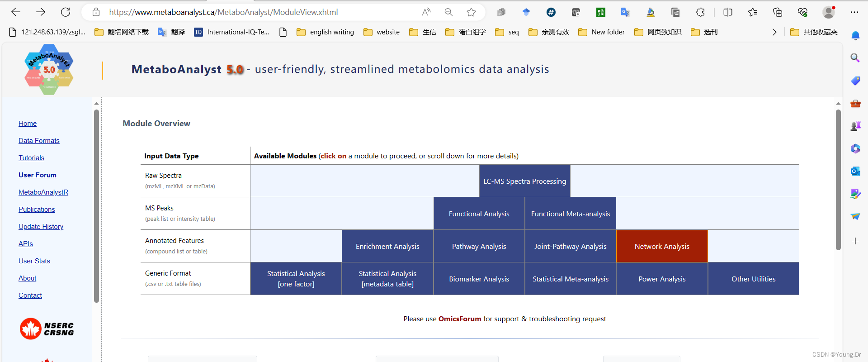Reload the MetaboAnalyst page

pos(66,12)
